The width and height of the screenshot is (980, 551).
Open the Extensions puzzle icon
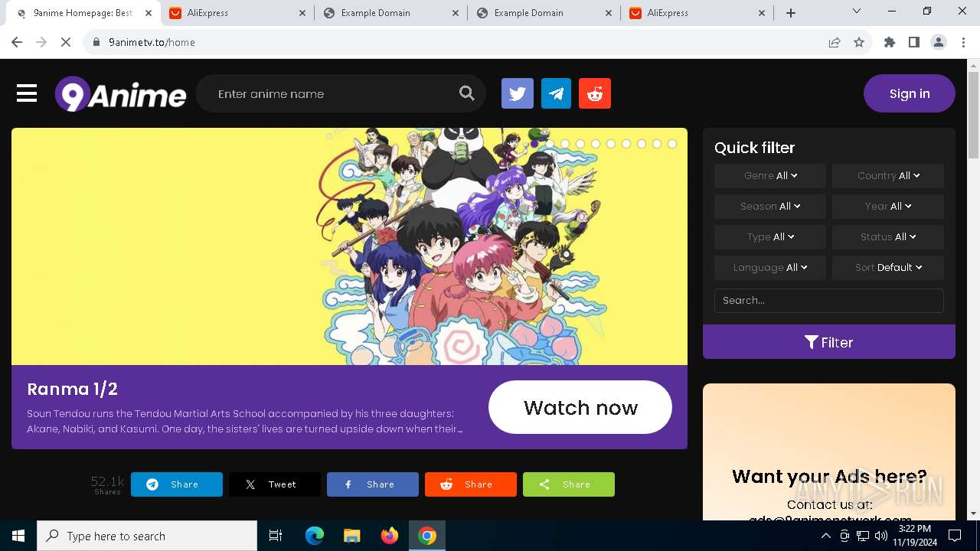point(890,42)
